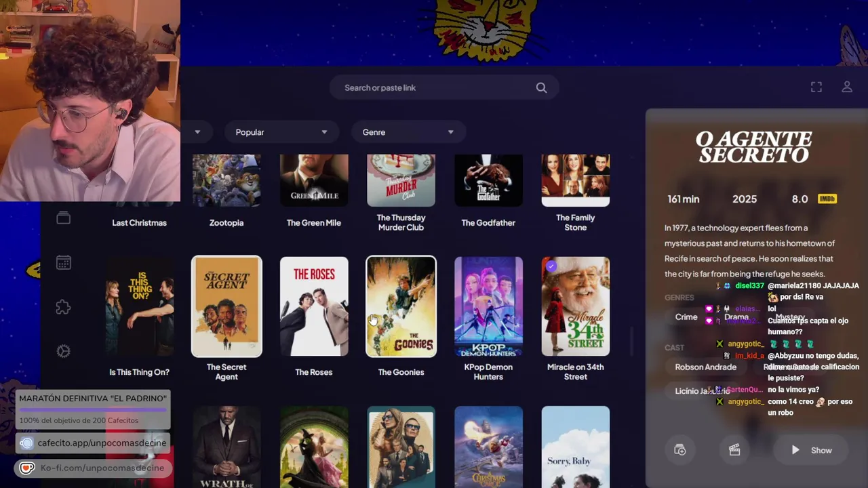Open the Settings gear sidebar icon
This screenshot has height=488, width=868.
tap(63, 351)
